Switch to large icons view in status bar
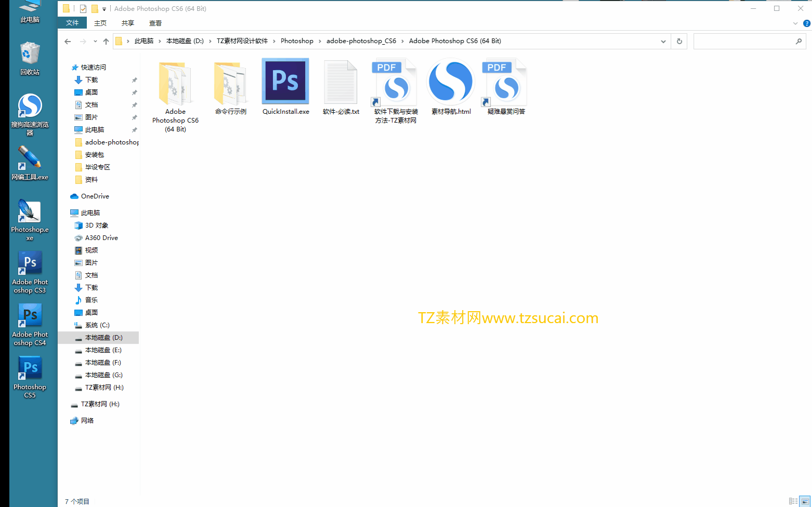The width and height of the screenshot is (812, 507). 805,501
